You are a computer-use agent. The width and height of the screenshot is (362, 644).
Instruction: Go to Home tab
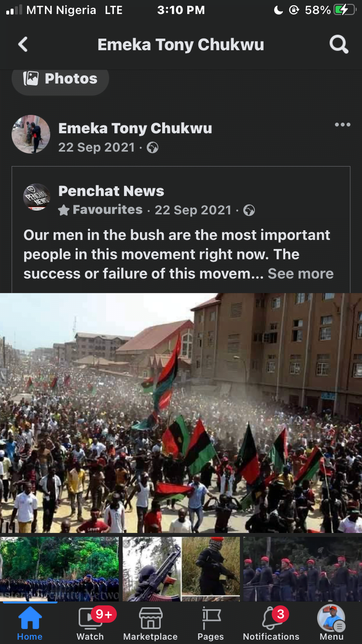(30, 624)
